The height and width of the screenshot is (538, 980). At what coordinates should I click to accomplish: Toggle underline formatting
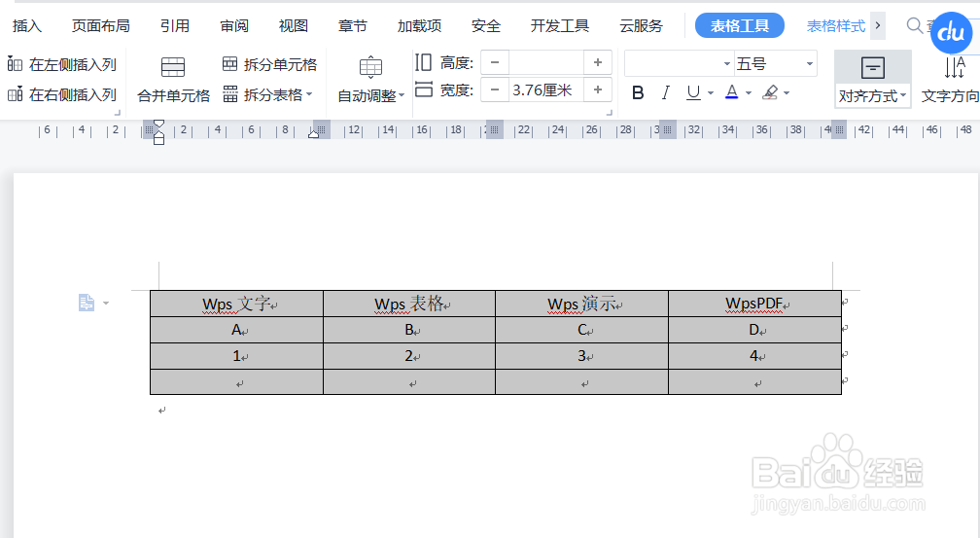coord(693,93)
